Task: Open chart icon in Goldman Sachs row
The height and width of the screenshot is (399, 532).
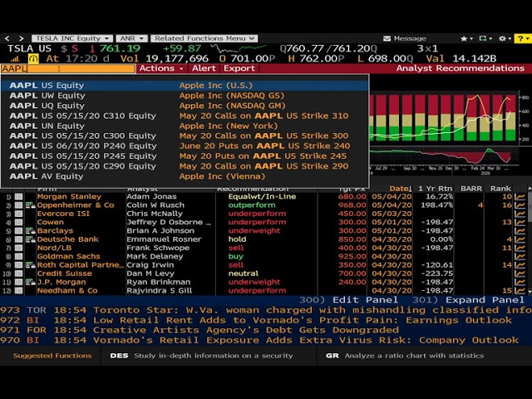Action: [x=520, y=257]
